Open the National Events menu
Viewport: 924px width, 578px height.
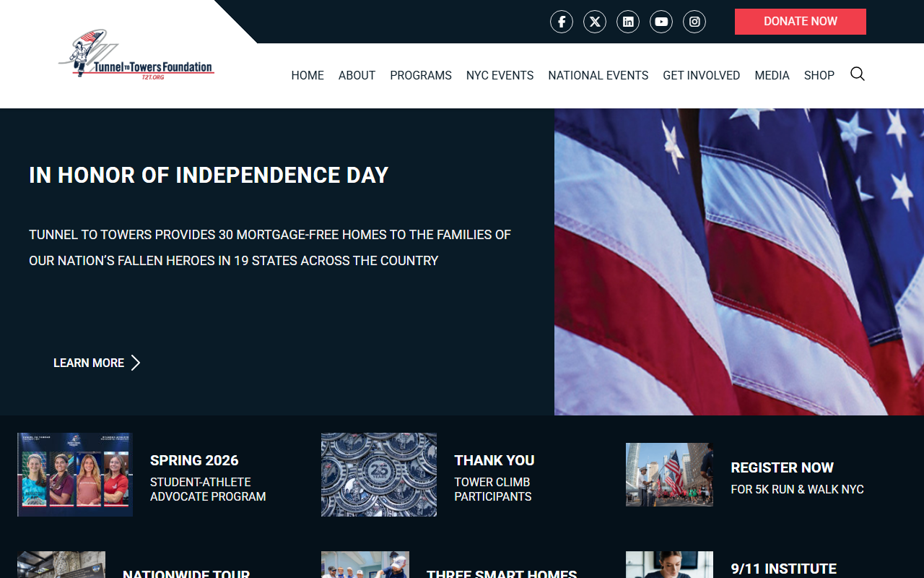(598, 75)
